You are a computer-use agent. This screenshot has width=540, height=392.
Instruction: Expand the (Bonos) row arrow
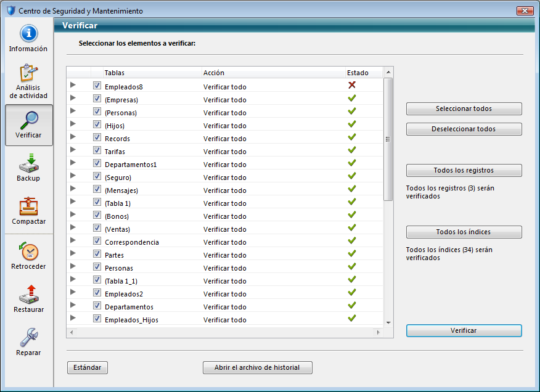coord(73,214)
